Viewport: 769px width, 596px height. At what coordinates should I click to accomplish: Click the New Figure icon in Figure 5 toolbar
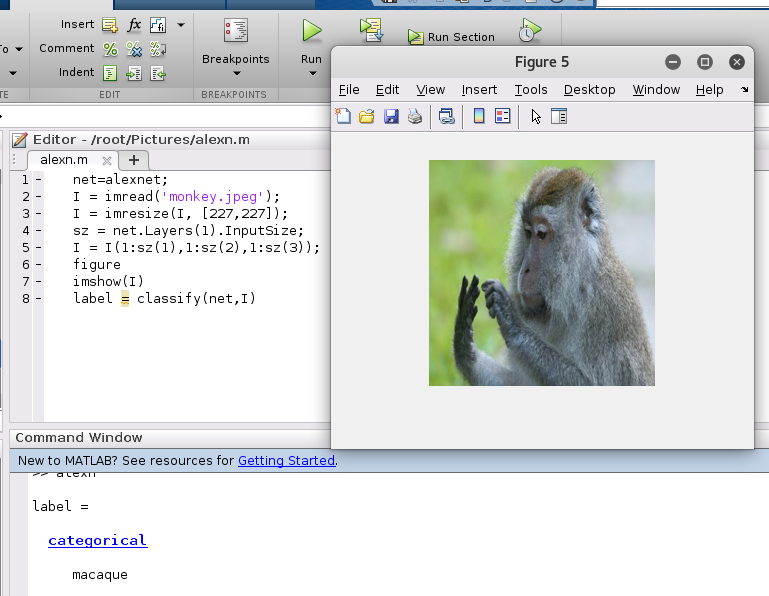343,117
